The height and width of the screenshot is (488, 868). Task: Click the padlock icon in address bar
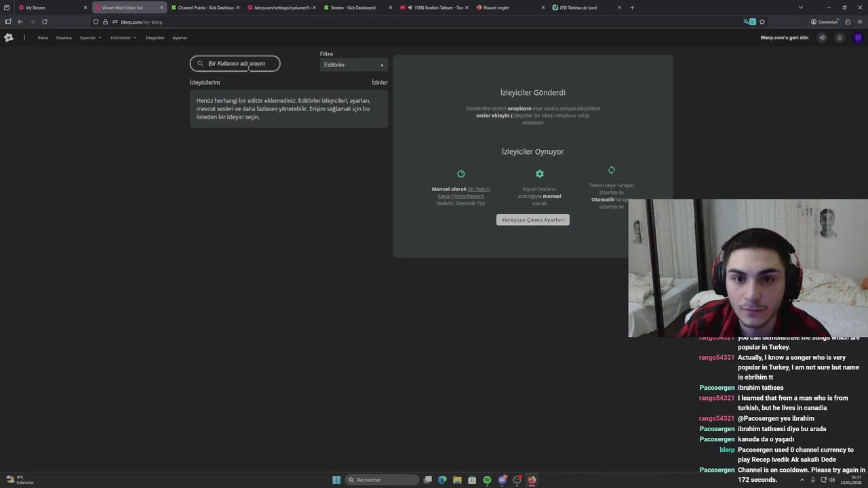[105, 22]
